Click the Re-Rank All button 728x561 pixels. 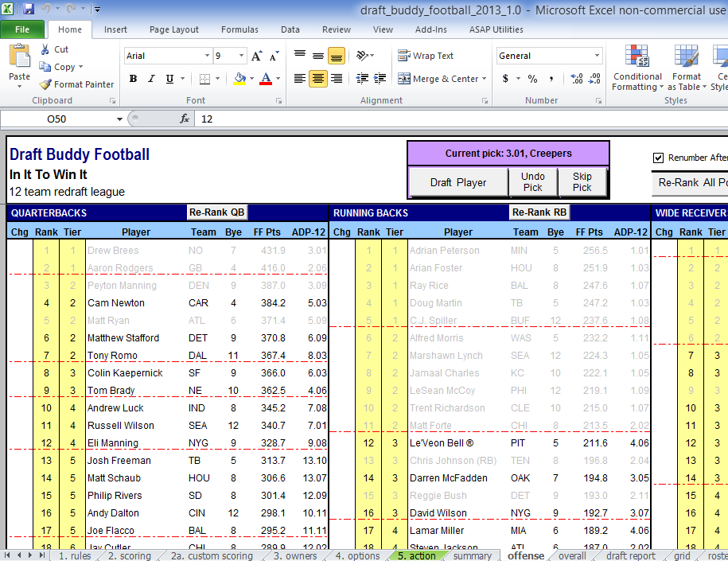coord(691,182)
